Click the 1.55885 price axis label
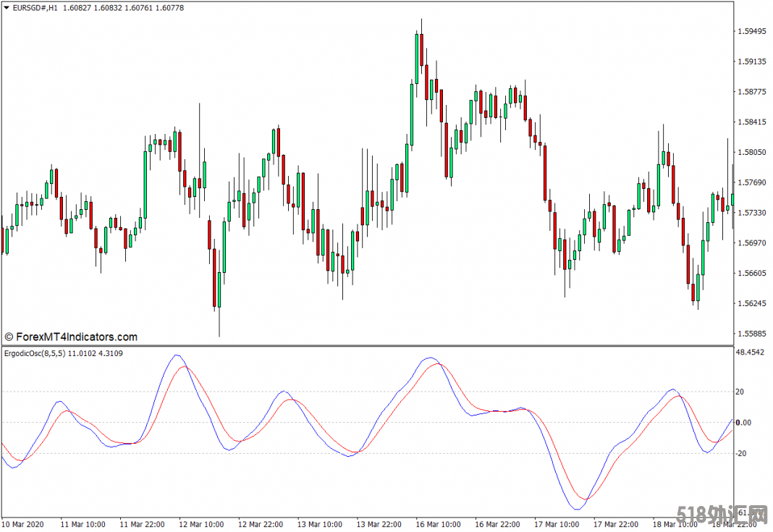The width and height of the screenshot is (773, 532). [x=750, y=334]
